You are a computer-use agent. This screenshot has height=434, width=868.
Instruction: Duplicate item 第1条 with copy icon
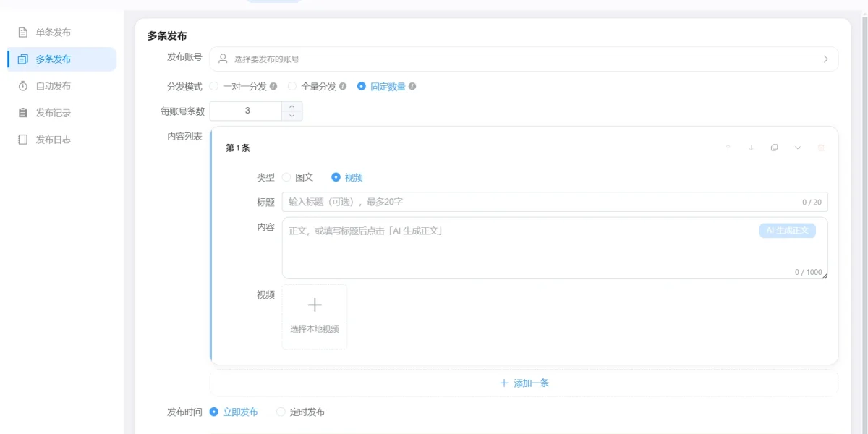pos(775,148)
